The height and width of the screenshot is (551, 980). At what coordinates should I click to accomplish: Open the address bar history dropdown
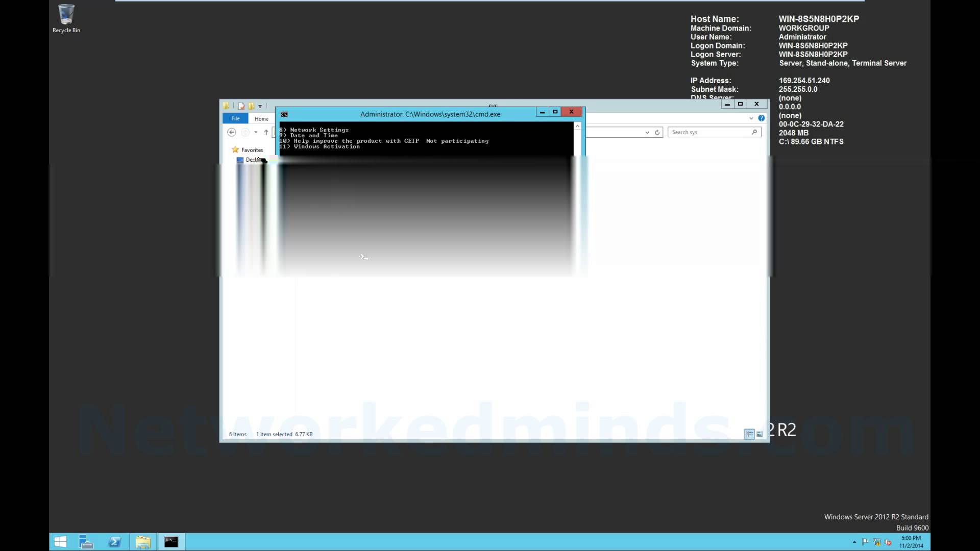pyautogui.click(x=647, y=132)
